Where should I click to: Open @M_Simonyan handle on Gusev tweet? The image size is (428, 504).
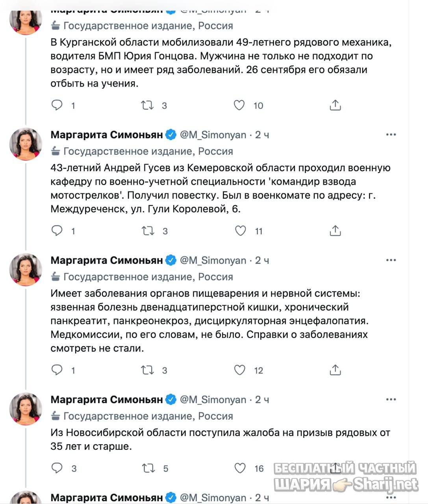213,135
